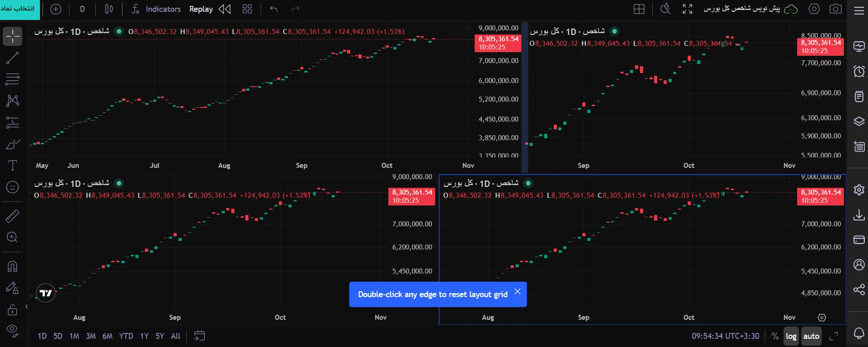Open the D interval dropdown

click(82, 9)
